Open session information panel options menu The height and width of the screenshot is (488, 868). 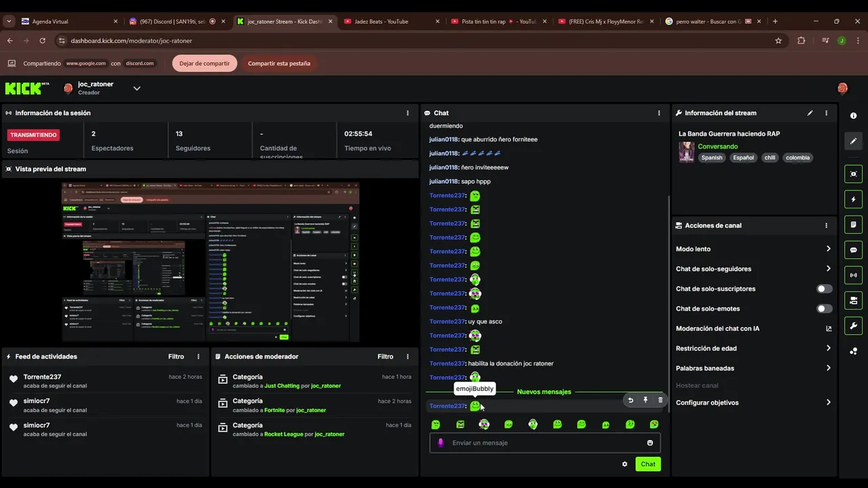pyautogui.click(x=408, y=113)
